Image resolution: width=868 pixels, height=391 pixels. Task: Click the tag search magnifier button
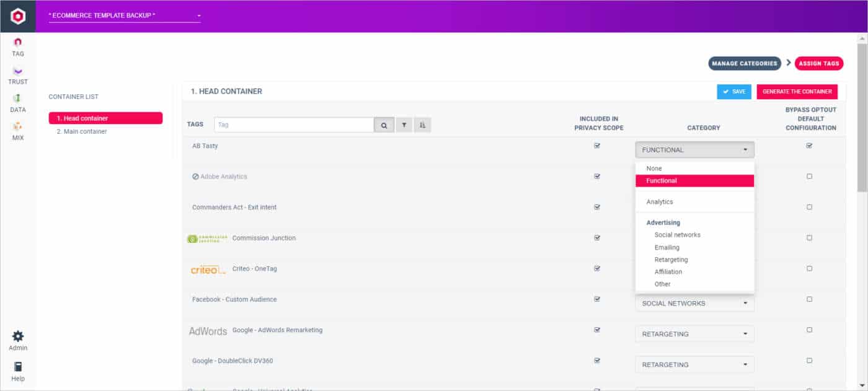[384, 125]
